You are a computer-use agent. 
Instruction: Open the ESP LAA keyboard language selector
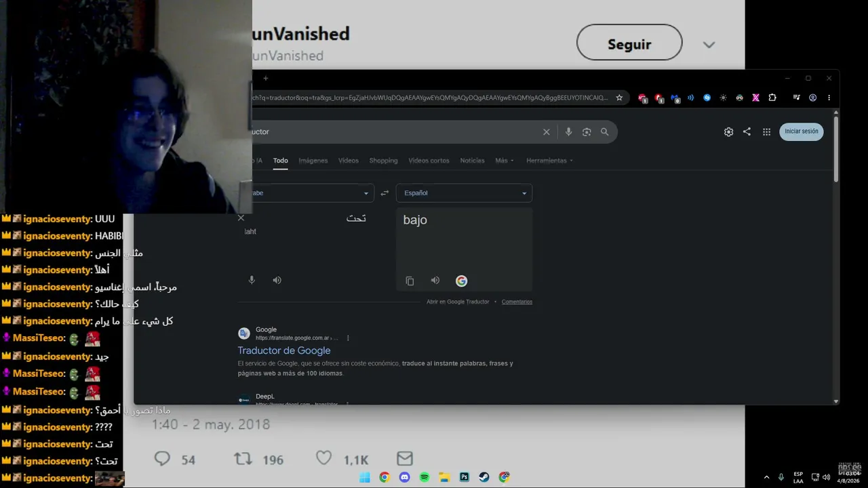(x=798, y=477)
